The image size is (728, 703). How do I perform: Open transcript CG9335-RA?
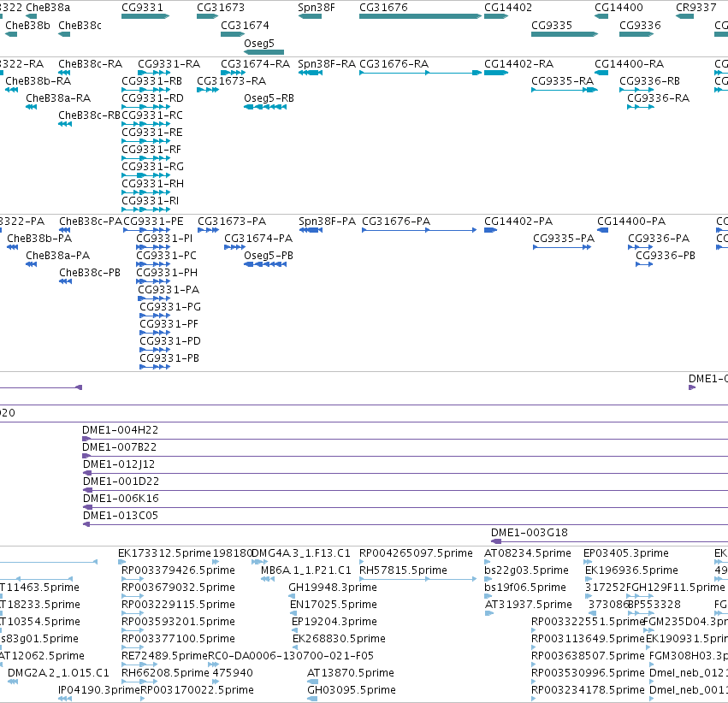[x=562, y=80]
